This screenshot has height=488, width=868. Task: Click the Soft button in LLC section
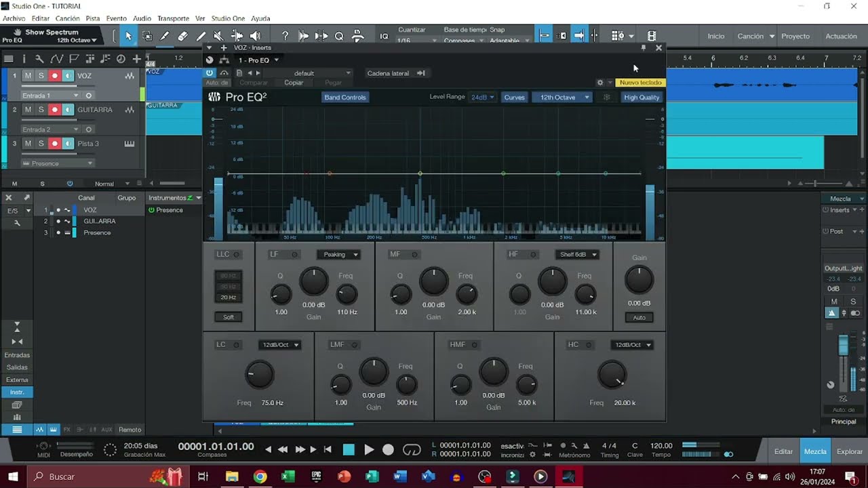point(229,317)
